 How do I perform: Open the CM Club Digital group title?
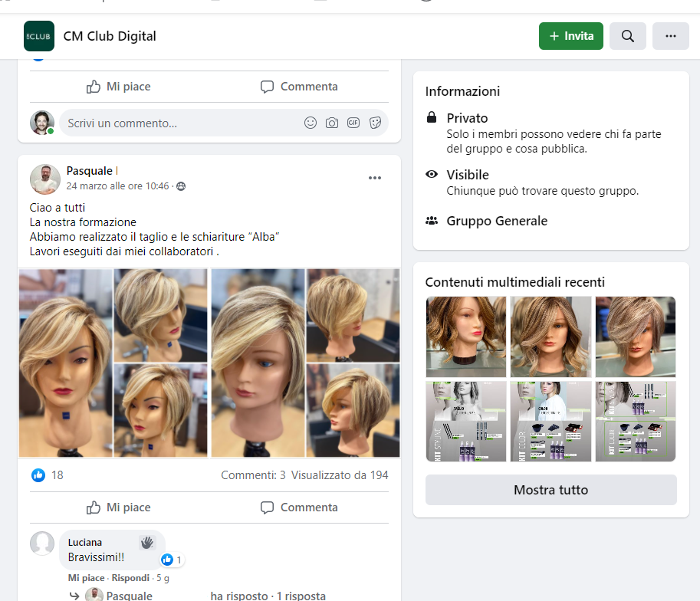(110, 36)
